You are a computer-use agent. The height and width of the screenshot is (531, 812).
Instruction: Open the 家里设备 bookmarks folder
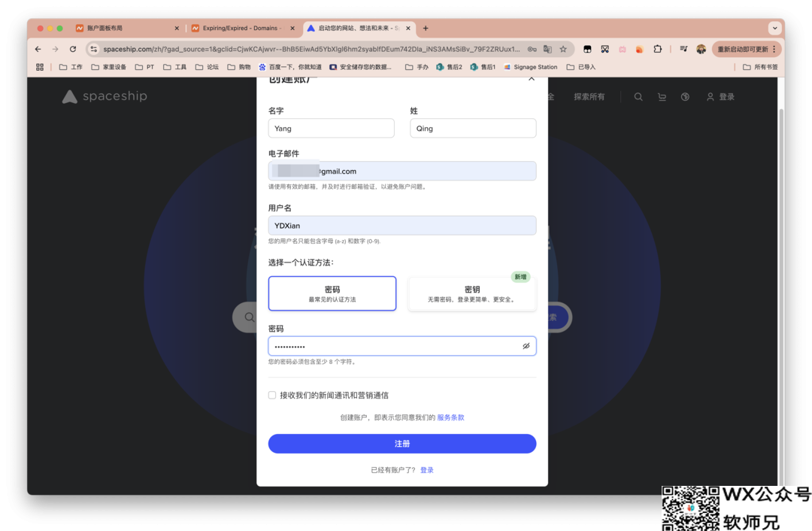pyautogui.click(x=109, y=67)
